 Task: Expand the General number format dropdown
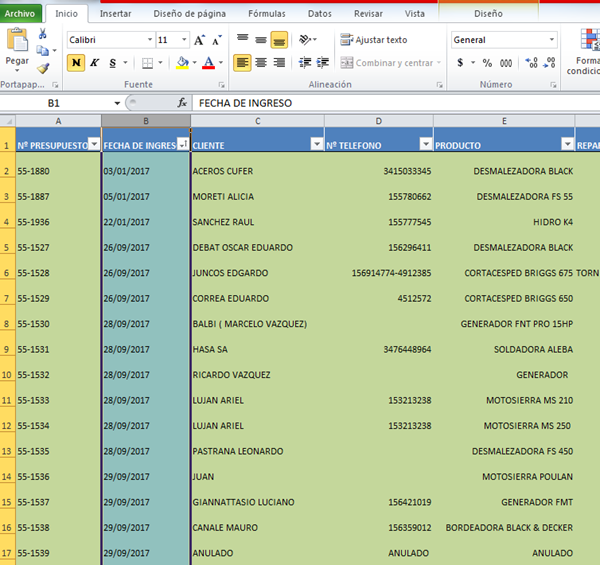[551, 40]
